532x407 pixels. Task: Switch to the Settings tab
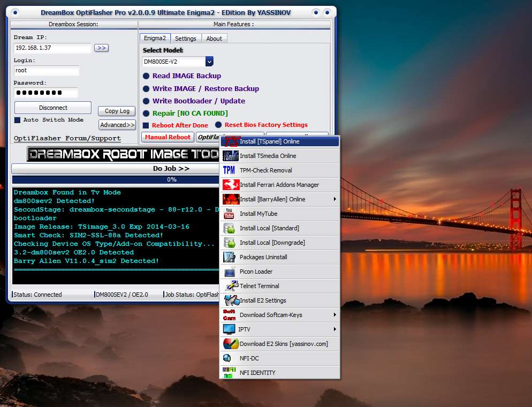click(x=186, y=39)
